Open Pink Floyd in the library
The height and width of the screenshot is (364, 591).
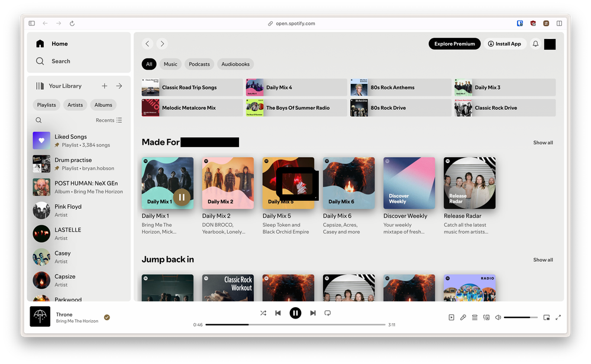point(79,210)
